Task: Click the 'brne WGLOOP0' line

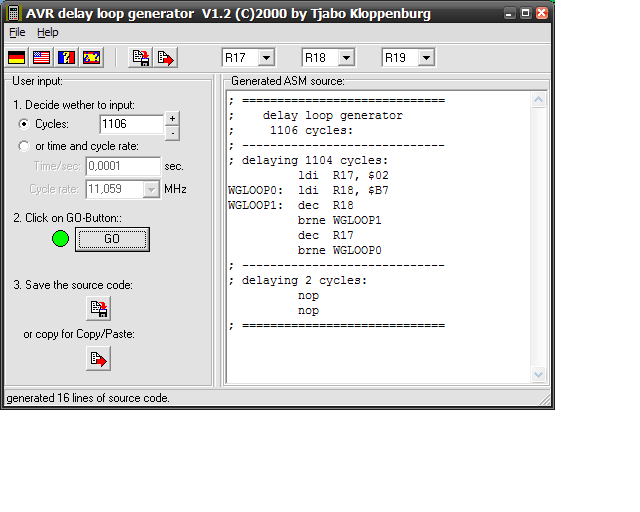Action: point(340,250)
